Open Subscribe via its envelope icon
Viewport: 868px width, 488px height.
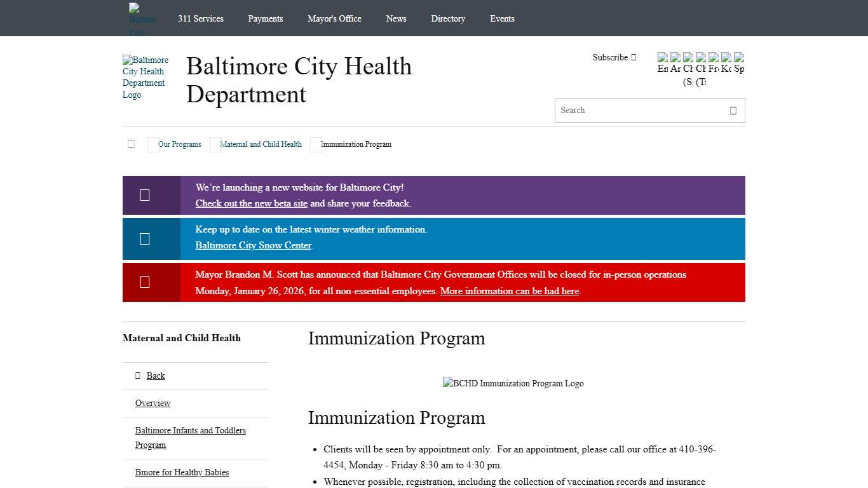coord(634,57)
